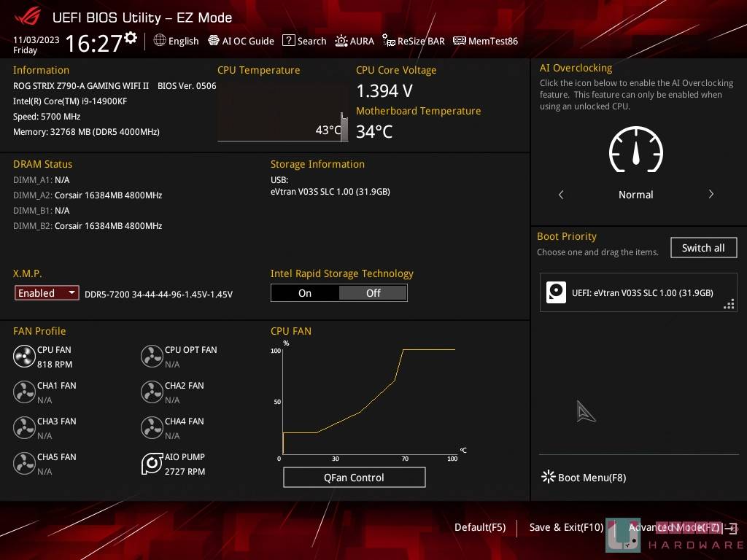Open the X.M.P. Enabled dropdown

[x=47, y=293]
